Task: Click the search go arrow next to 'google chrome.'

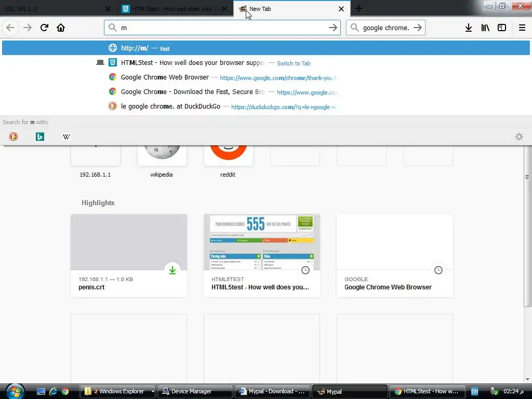Action: [418, 28]
